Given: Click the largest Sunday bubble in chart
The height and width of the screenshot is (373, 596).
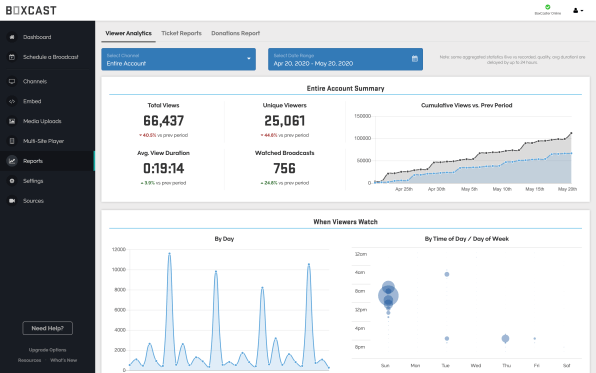Looking at the screenshot, I should (x=388, y=295).
